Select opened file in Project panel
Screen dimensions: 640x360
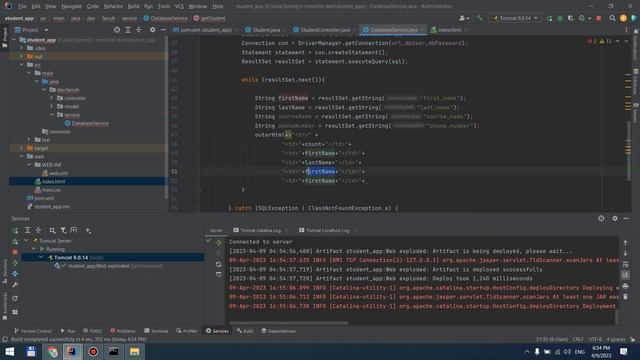117,30
